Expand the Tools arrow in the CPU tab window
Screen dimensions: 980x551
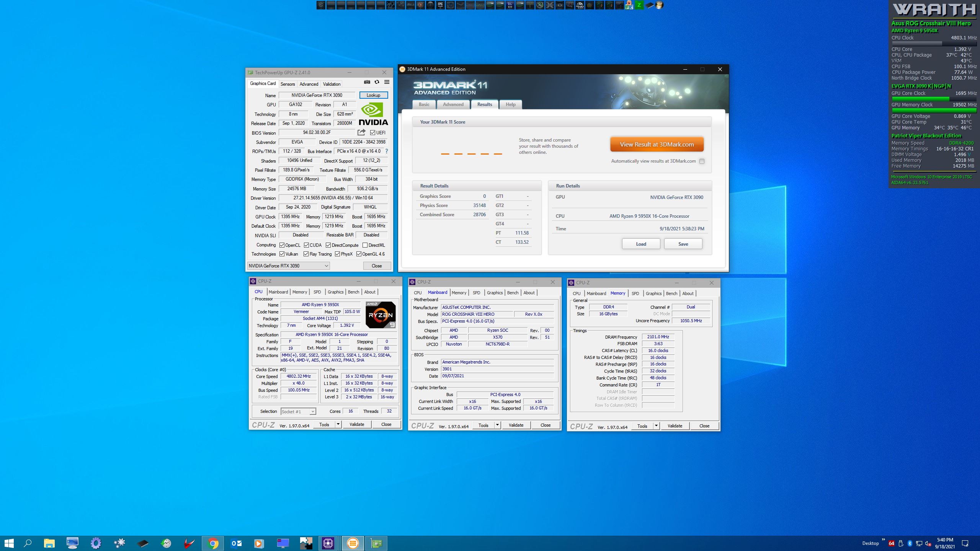click(x=338, y=424)
